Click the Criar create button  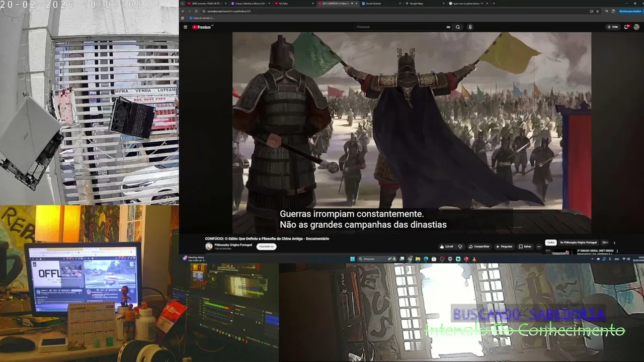(x=613, y=27)
